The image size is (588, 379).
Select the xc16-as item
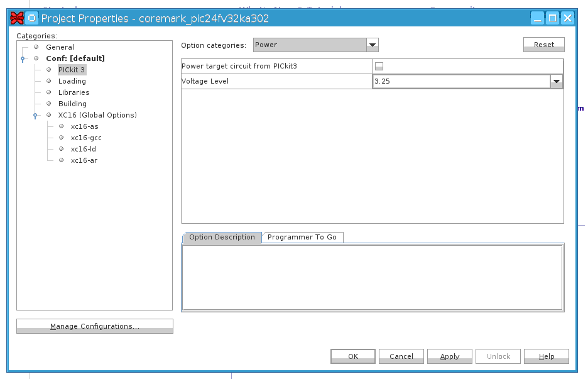(84, 126)
